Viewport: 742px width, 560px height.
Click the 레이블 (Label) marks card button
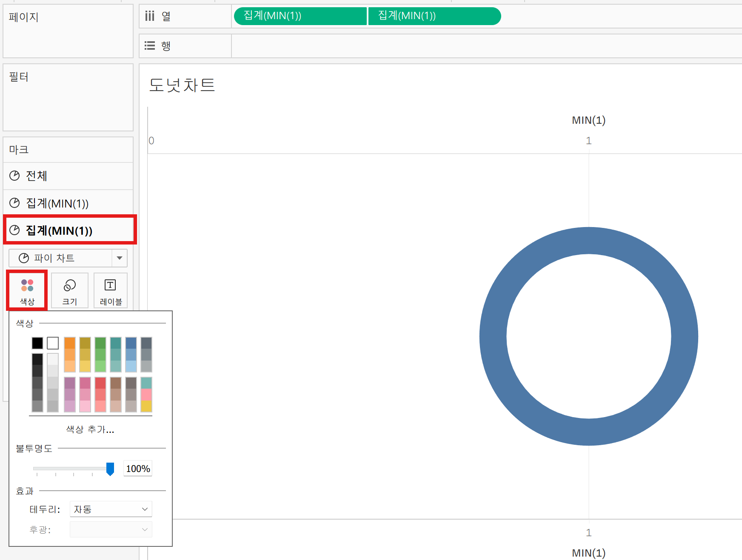pos(111,290)
